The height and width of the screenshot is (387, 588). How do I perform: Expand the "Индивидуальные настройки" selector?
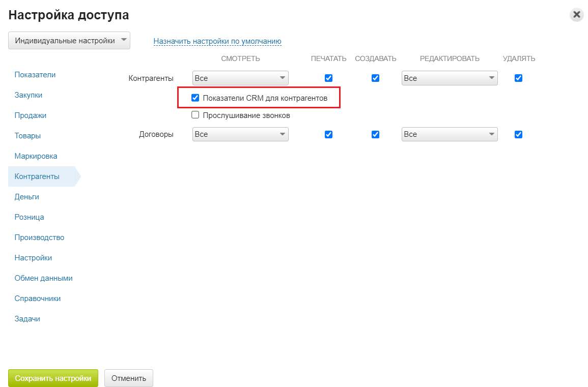[69, 40]
